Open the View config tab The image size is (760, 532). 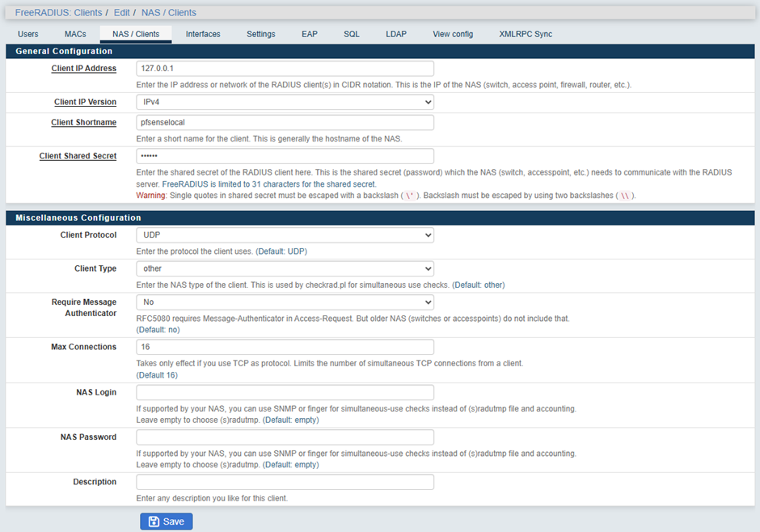pyautogui.click(x=453, y=34)
